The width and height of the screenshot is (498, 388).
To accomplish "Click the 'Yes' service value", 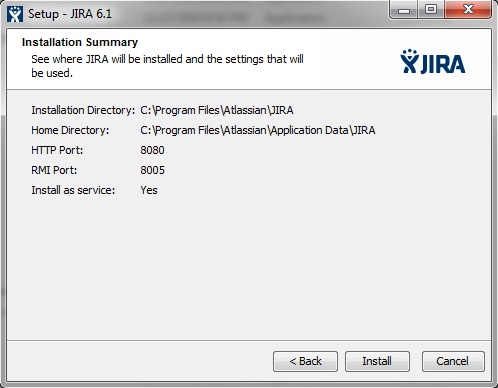I will (149, 190).
